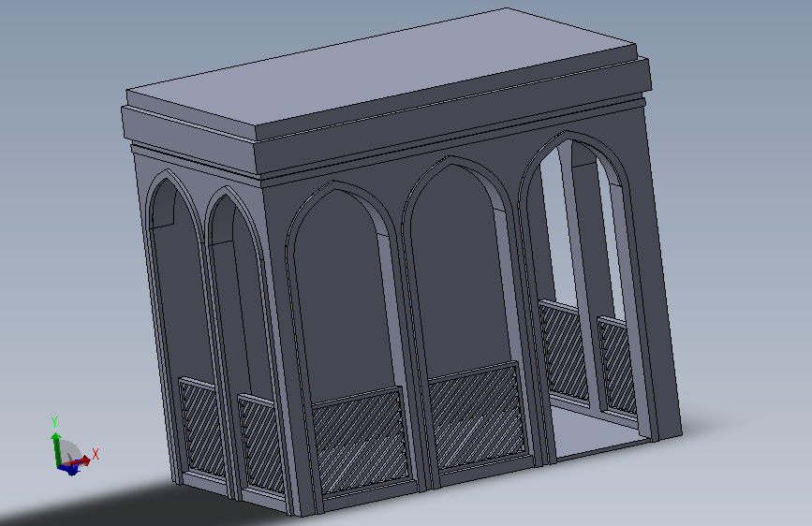Click the blue Z axis of the triad
Image resolution: width=812 pixels, height=526 pixels.
pos(69,469)
